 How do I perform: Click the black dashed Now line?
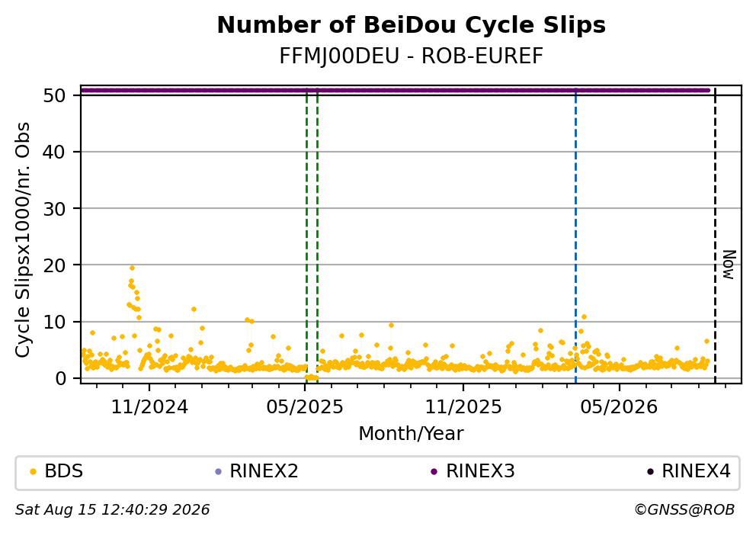[x=715, y=236]
